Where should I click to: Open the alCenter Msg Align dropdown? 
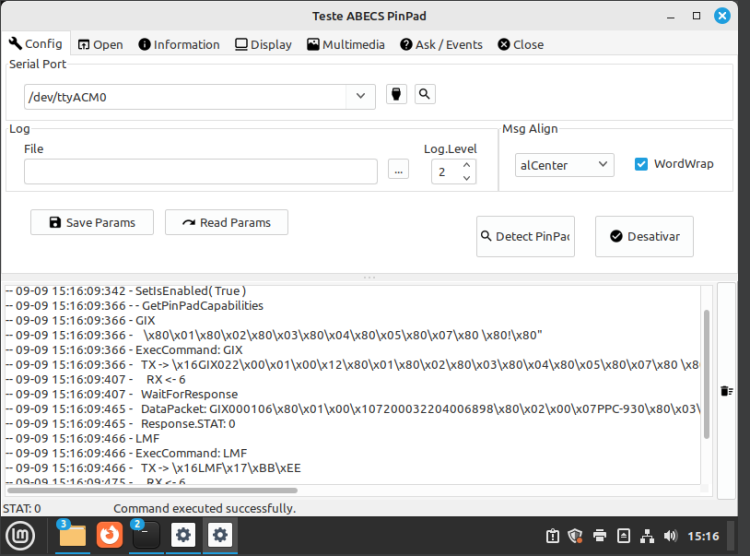(x=564, y=165)
